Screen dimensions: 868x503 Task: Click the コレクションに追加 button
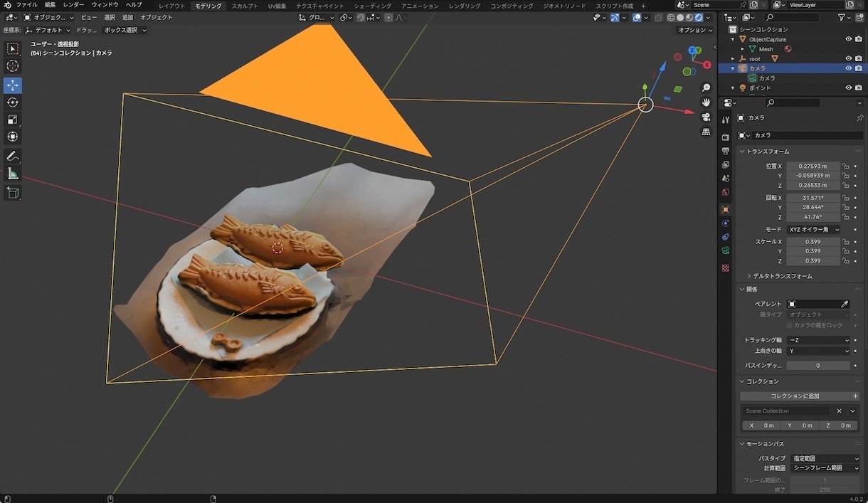tap(795, 396)
